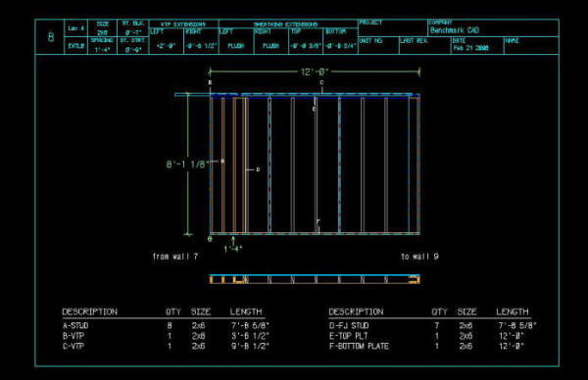Image resolution: width=588 pixels, height=380 pixels.
Task: Click the "from wall 7" label
Action: (175, 257)
